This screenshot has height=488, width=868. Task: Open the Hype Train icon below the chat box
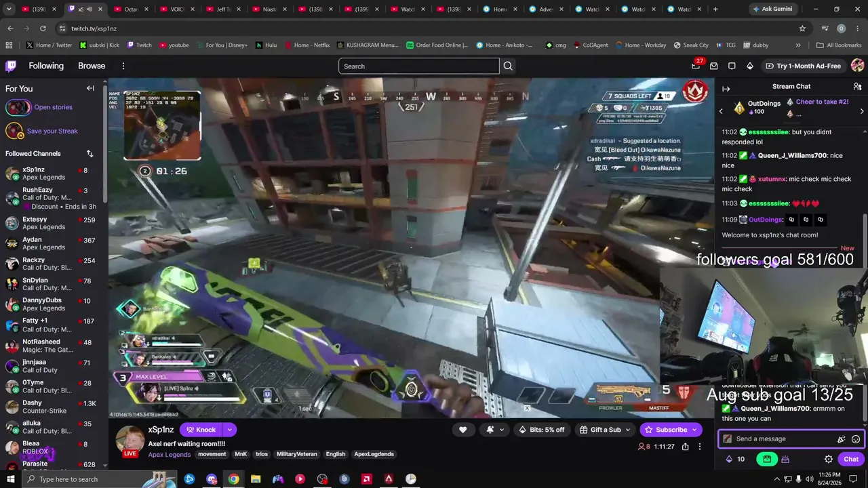point(785,459)
